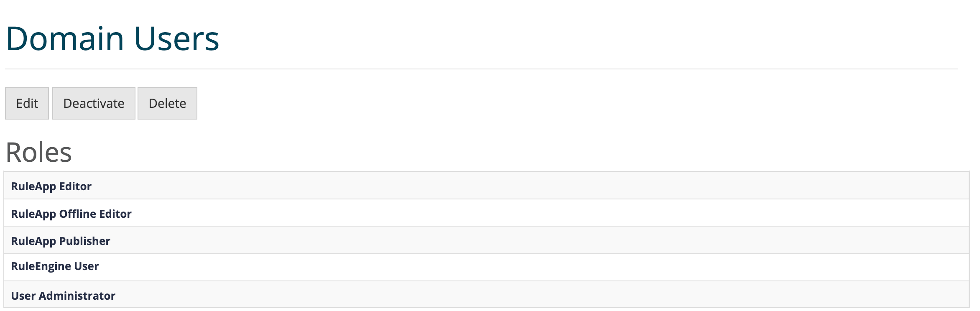Click the word Domain in the title
Image resolution: width=980 pixels, height=311 pixels.
click(65, 39)
